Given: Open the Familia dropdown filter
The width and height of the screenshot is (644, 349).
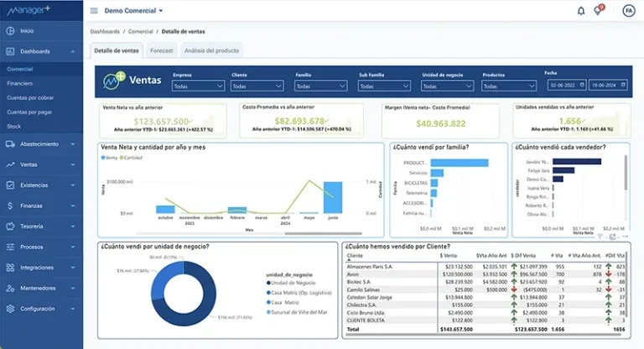Looking at the screenshot, I should point(320,86).
